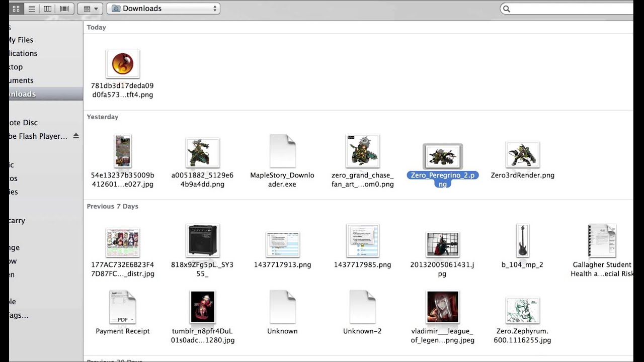Select the b_104_mp_2 bass guitar icon
Image resolution: width=644 pixels, height=362 pixels.
[x=522, y=240]
